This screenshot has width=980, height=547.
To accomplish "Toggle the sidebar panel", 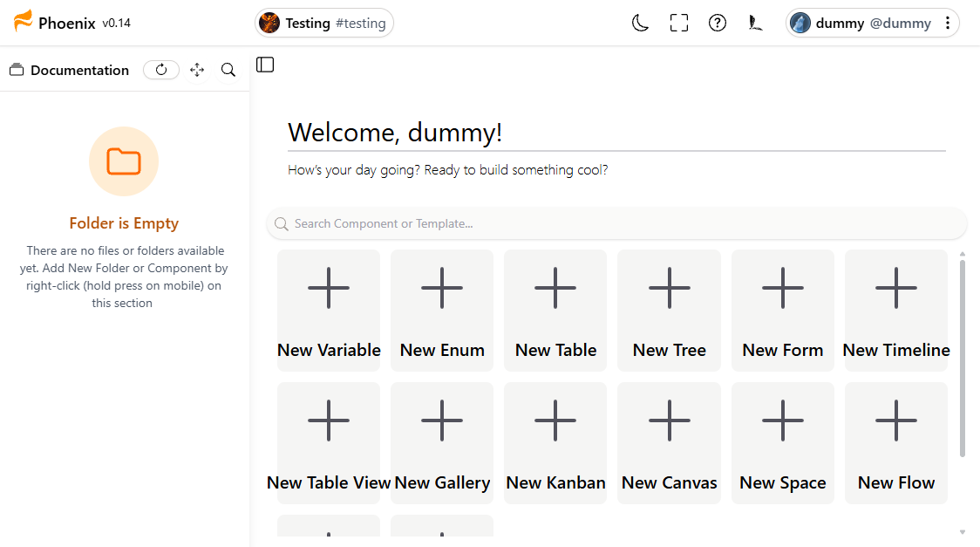I will pos(265,65).
